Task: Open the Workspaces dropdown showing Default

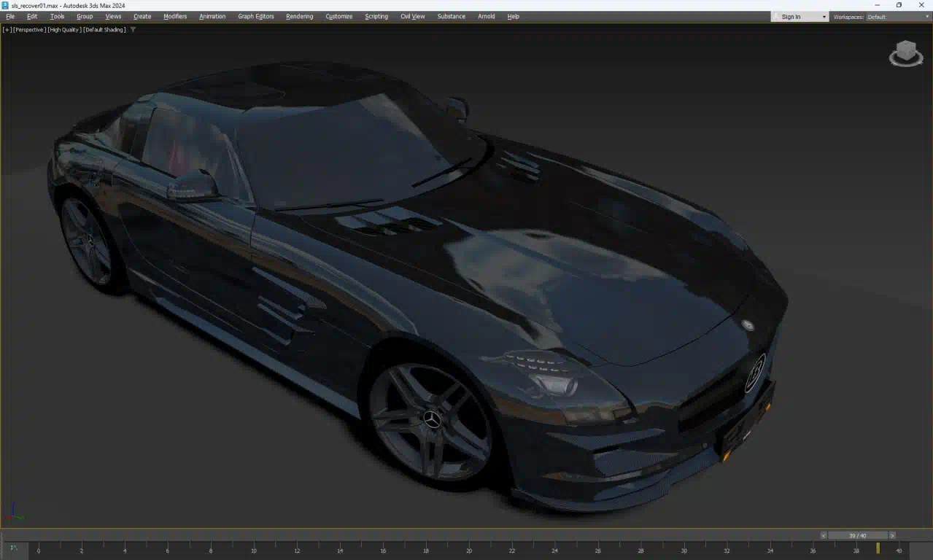Action: (897, 17)
